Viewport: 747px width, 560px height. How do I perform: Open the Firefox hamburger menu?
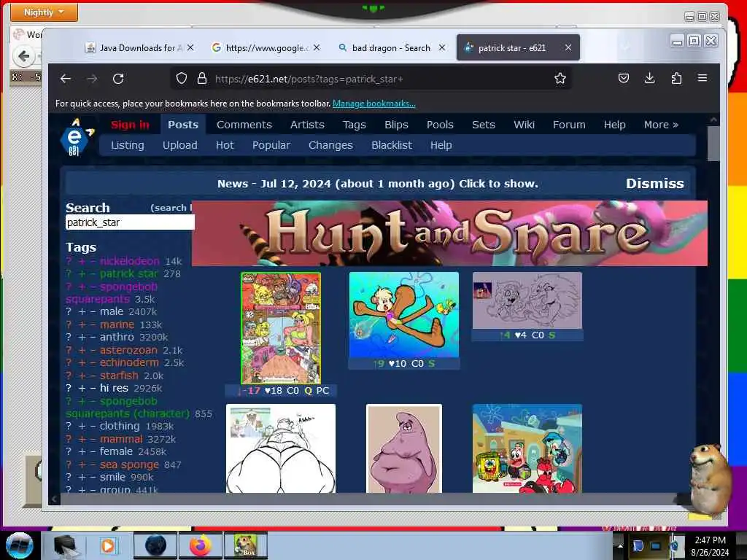pyautogui.click(x=703, y=78)
